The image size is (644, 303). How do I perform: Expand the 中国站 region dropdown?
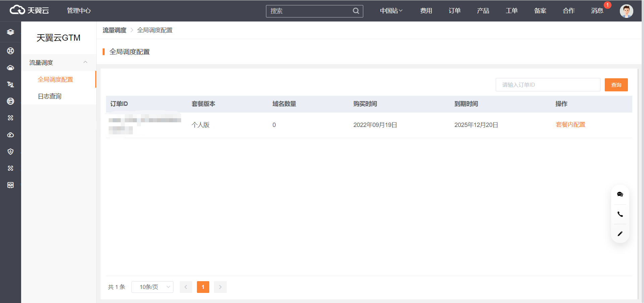coord(391,11)
